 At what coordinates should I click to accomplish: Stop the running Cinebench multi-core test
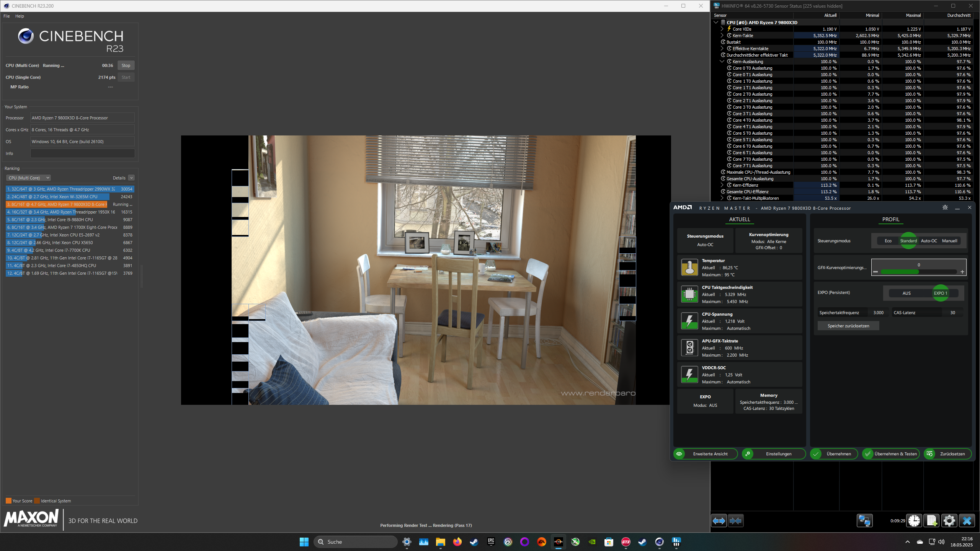tap(126, 65)
